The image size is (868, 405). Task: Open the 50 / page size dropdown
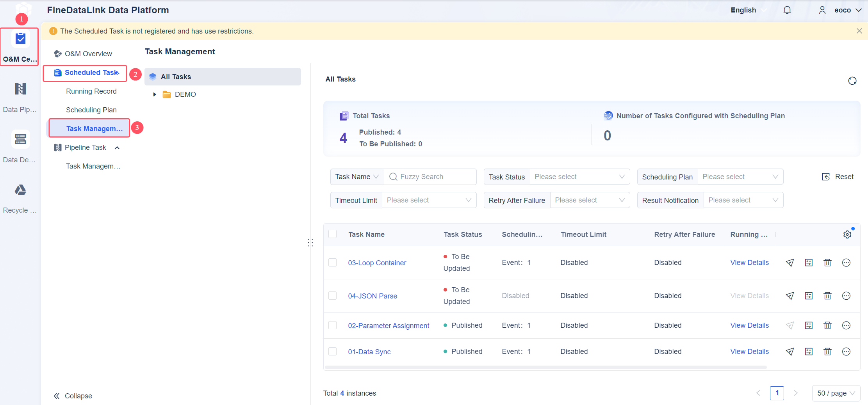point(836,393)
